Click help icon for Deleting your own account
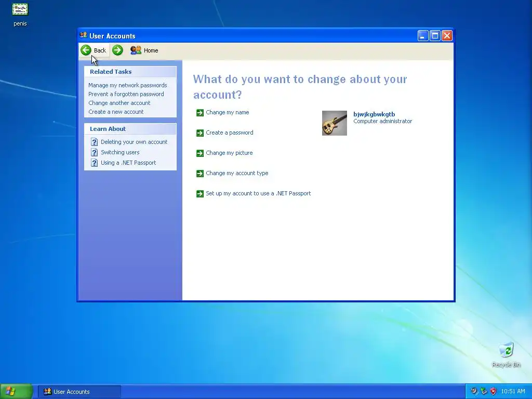 [95, 142]
